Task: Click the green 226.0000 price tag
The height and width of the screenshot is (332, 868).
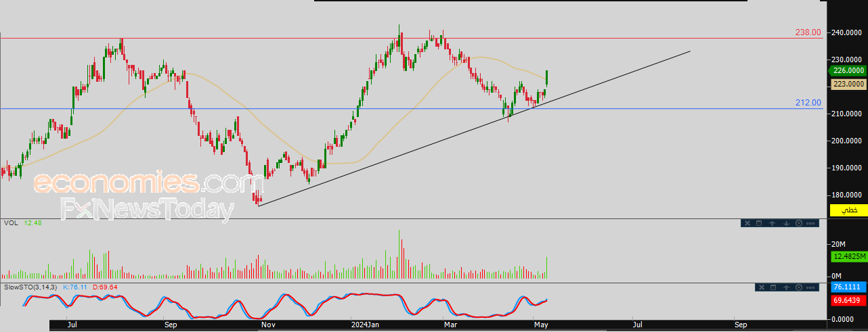Action: 848,70
